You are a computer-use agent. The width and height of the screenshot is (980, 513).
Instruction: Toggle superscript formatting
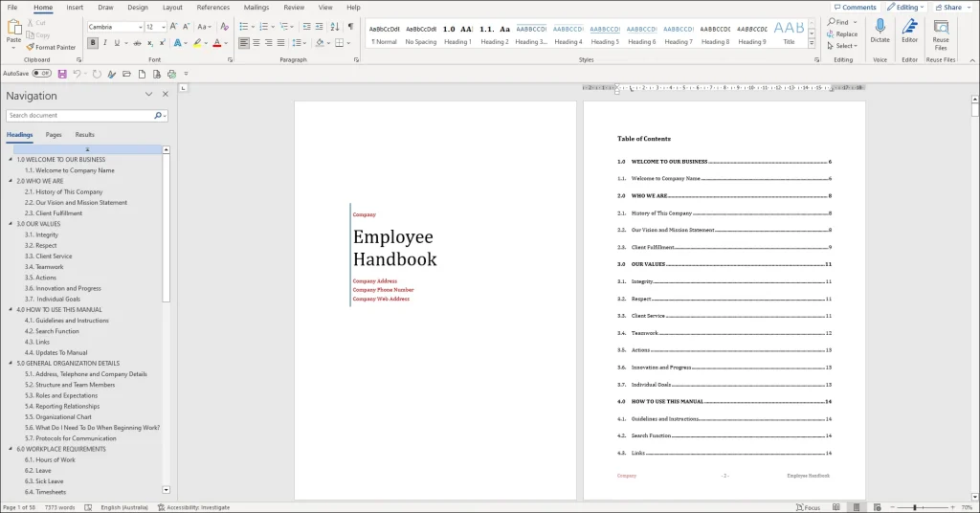tap(162, 43)
